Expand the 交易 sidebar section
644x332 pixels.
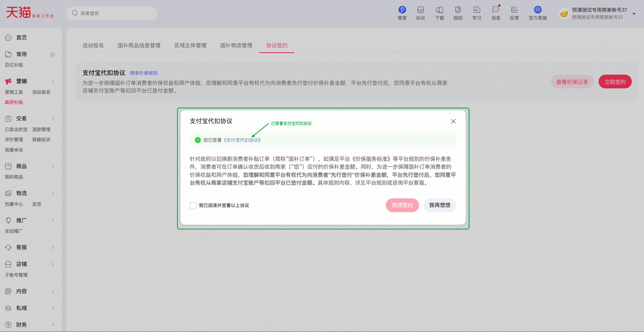coord(53,119)
